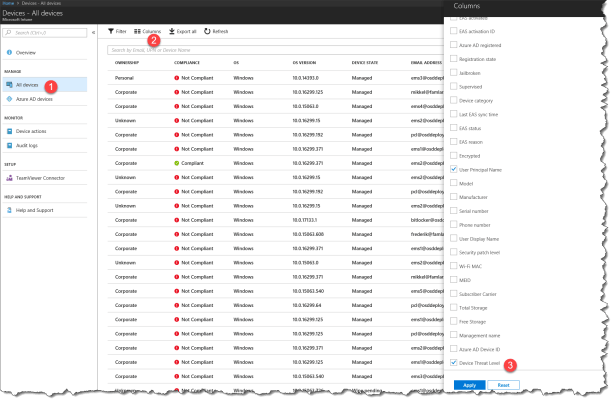This screenshot has height=403, width=615.
Task: Click the Overview info icon
Action: point(9,53)
